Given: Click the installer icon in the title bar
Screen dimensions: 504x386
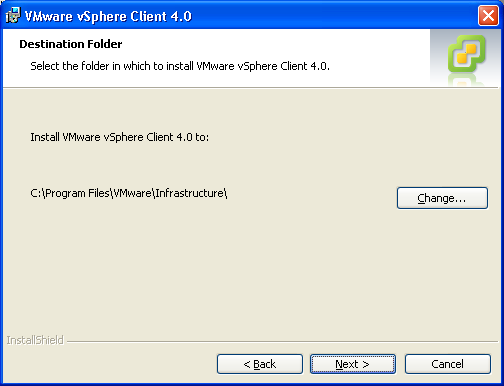Looking at the screenshot, I should tap(13, 15).
